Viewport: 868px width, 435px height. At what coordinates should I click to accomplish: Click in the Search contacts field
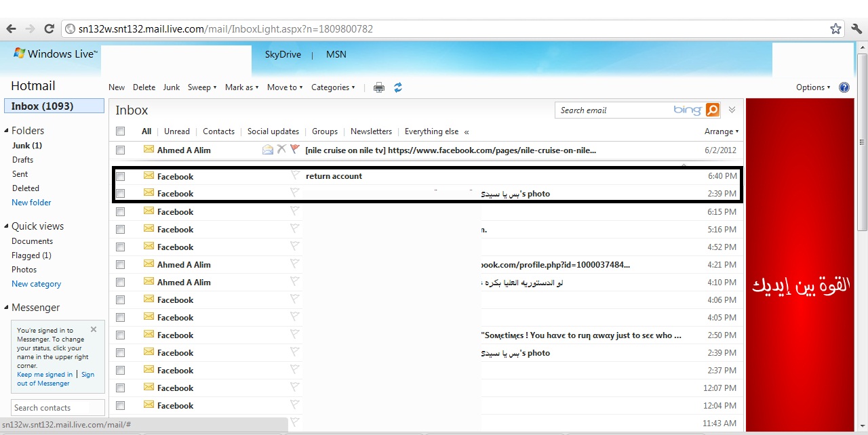[x=58, y=407]
